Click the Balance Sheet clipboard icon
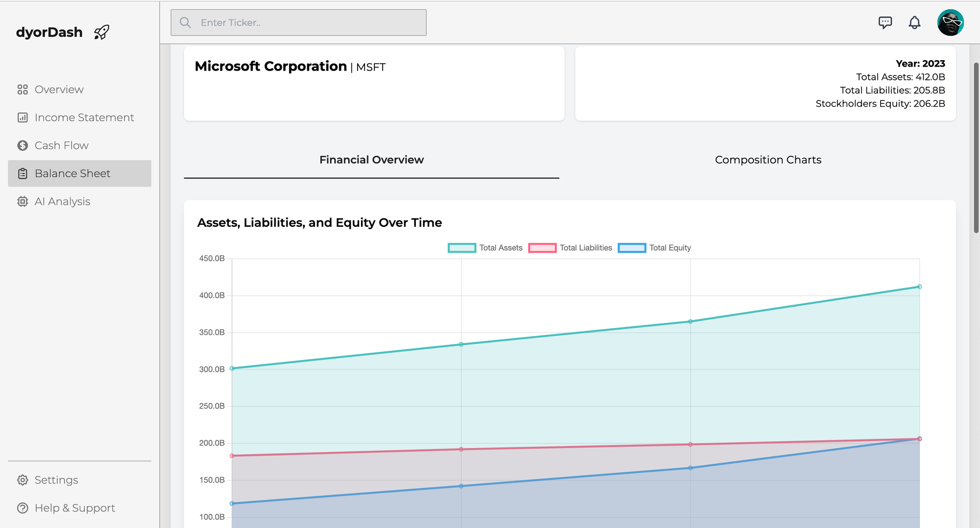Image resolution: width=980 pixels, height=528 pixels. coord(23,173)
